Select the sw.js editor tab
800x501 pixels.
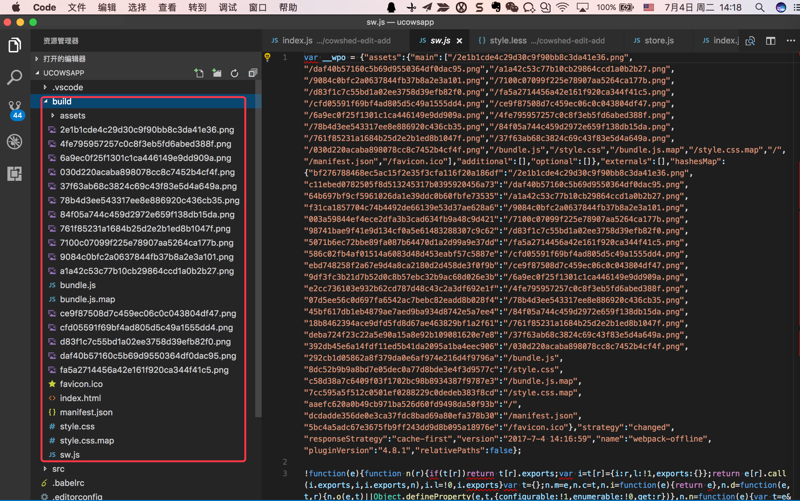tap(440, 41)
